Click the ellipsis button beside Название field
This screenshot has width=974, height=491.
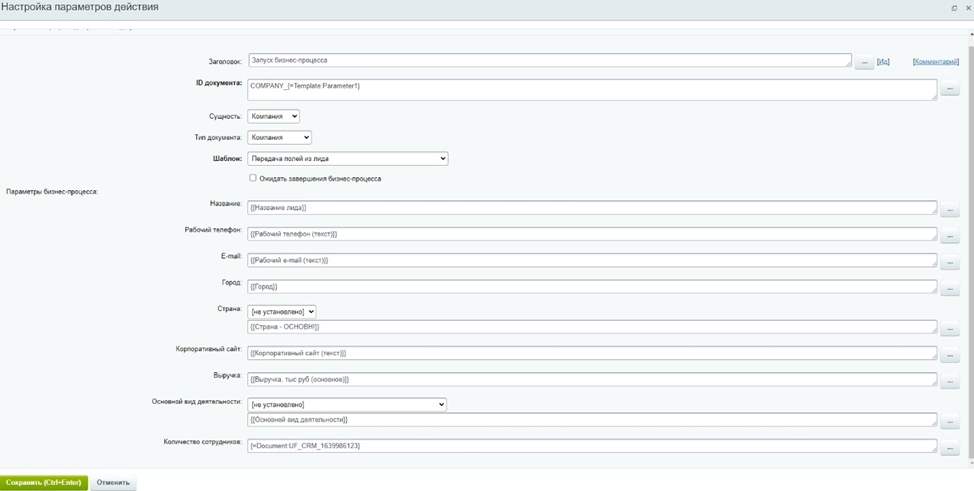949,210
